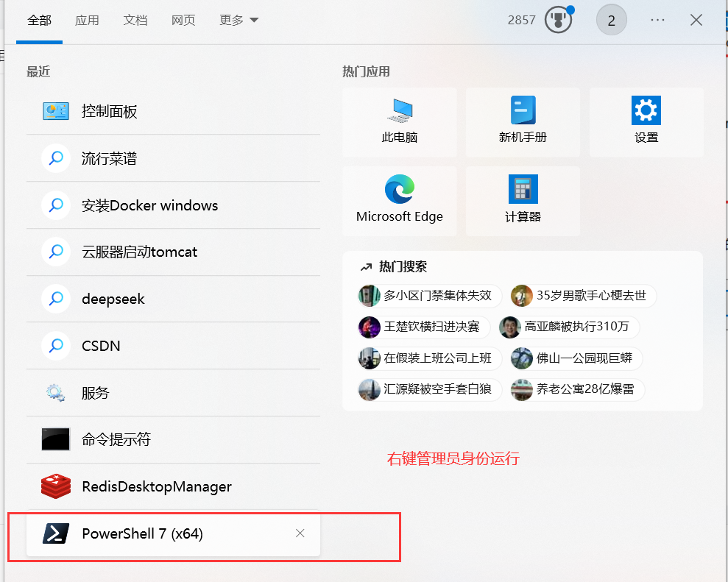Click the account avatar circle labeled 2
The height and width of the screenshot is (582, 728).
[612, 20]
